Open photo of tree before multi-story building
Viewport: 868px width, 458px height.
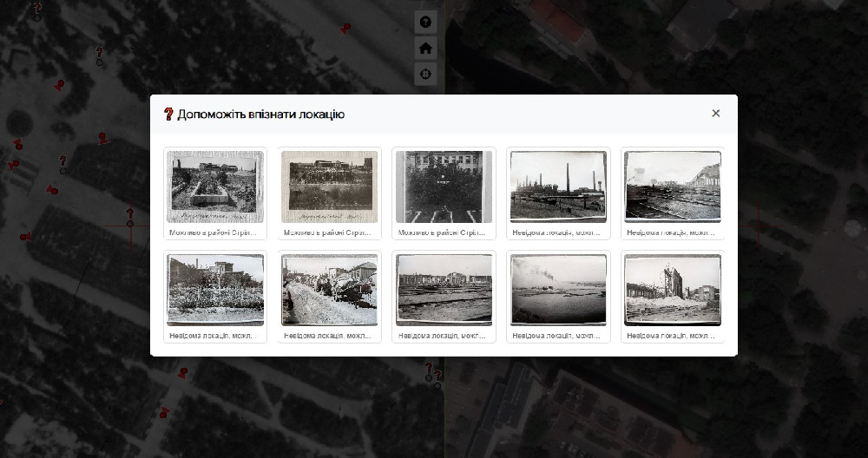click(444, 193)
